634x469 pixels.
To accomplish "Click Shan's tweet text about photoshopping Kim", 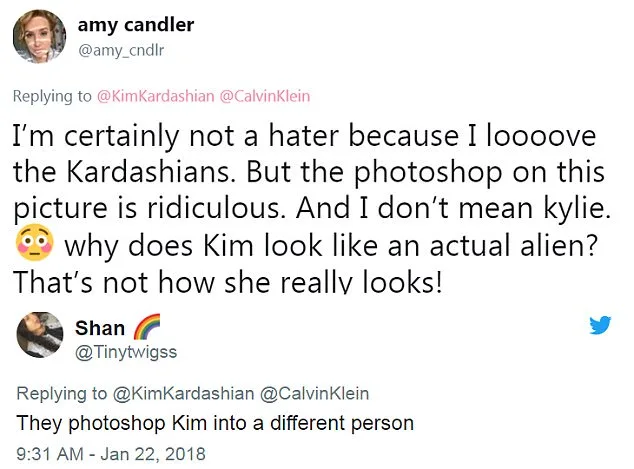I will (x=214, y=423).
